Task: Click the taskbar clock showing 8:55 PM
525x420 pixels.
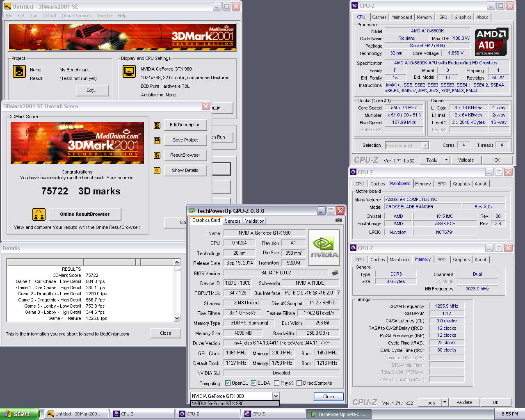Action: (x=509, y=414)
